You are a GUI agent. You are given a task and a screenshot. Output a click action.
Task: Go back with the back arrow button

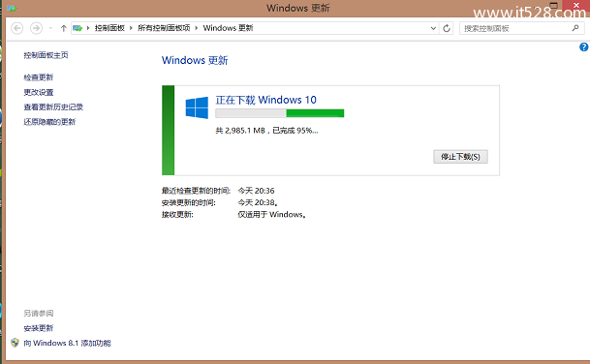pos(16,28)
